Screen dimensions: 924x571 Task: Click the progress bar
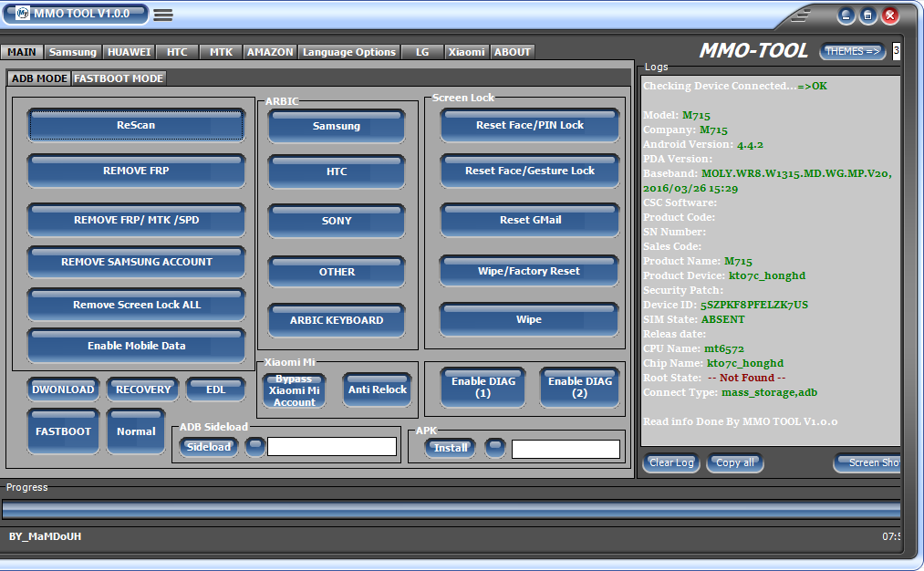pyautogui.click(x=451, y=509)
